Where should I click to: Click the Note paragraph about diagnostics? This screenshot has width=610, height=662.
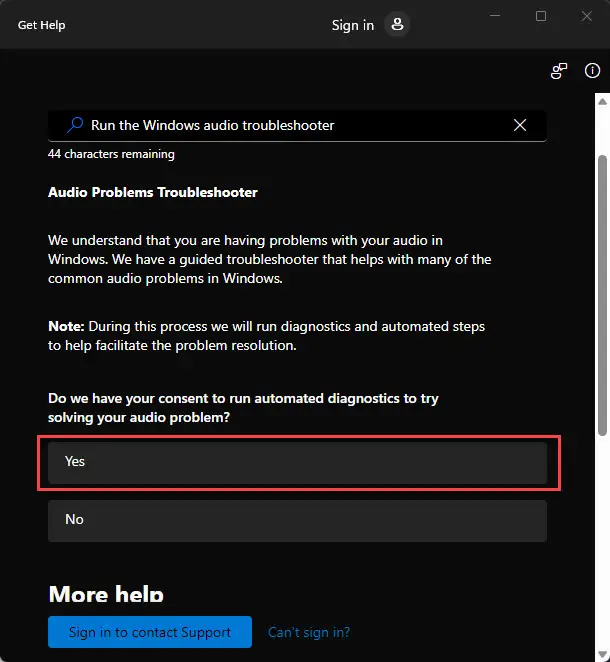[266, 336]
